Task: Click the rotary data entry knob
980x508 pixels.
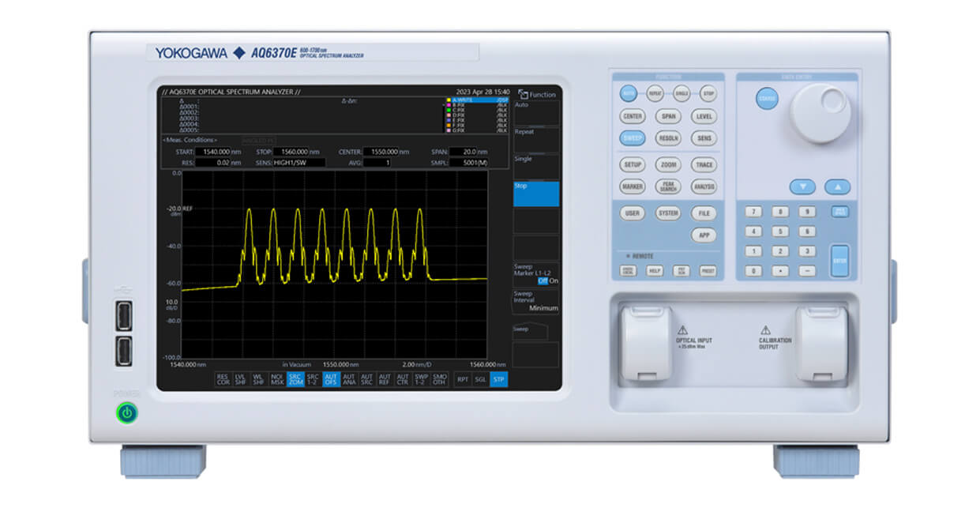Action: click(x=821, y=113)
